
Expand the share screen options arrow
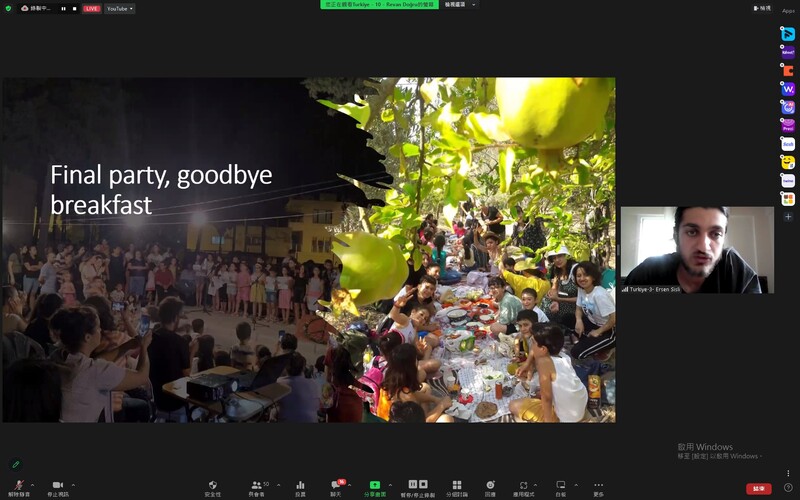(390, 485)
